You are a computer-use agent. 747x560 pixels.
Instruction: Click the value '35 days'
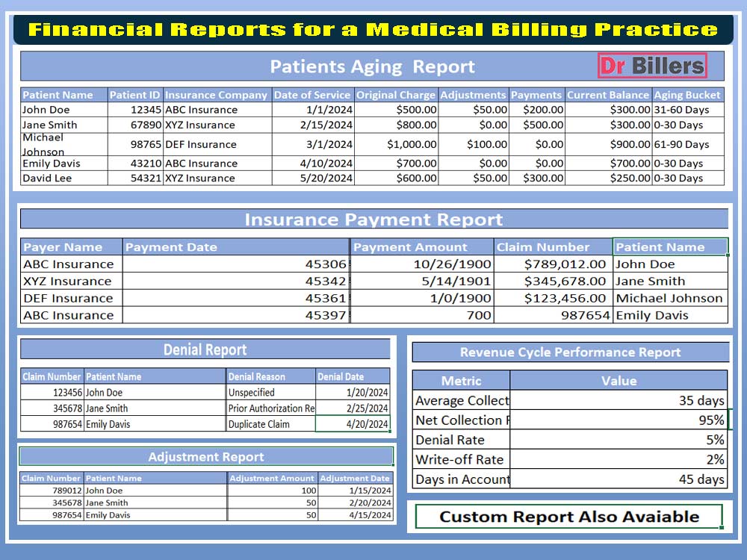619,400
